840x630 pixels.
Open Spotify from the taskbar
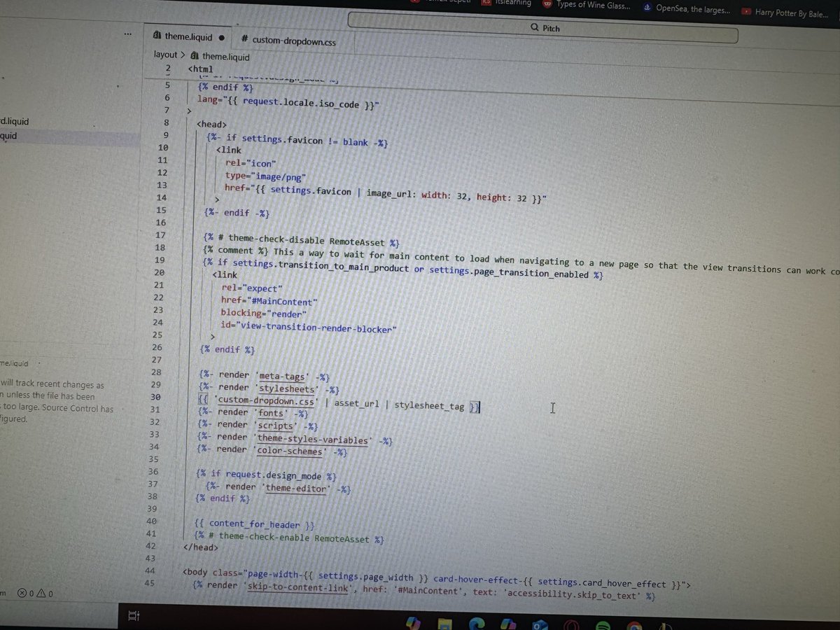(x=603, y=624)
